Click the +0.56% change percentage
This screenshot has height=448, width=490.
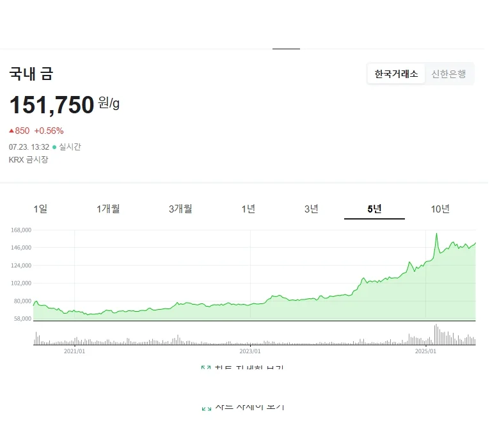[x=49, y=131]
